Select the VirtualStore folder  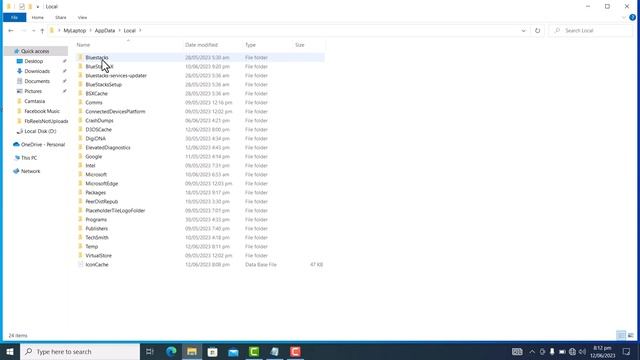click(x=98, y=255)
